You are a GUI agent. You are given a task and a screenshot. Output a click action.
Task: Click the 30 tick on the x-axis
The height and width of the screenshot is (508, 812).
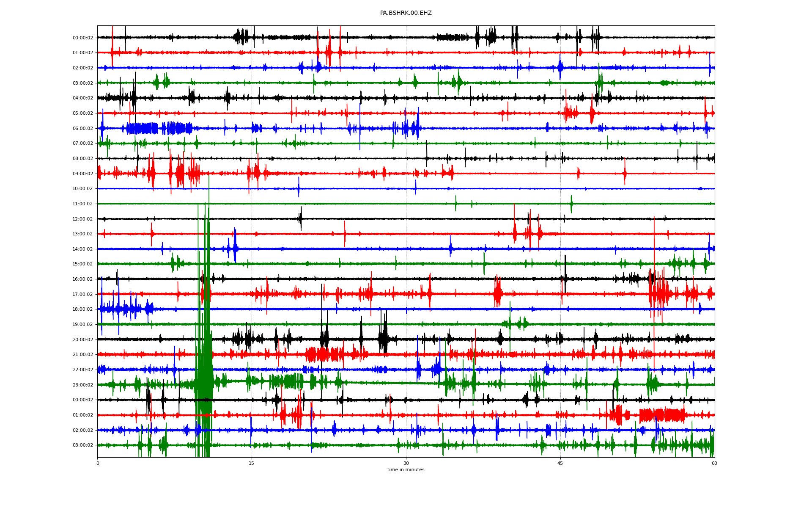click(x=406, y=463)
